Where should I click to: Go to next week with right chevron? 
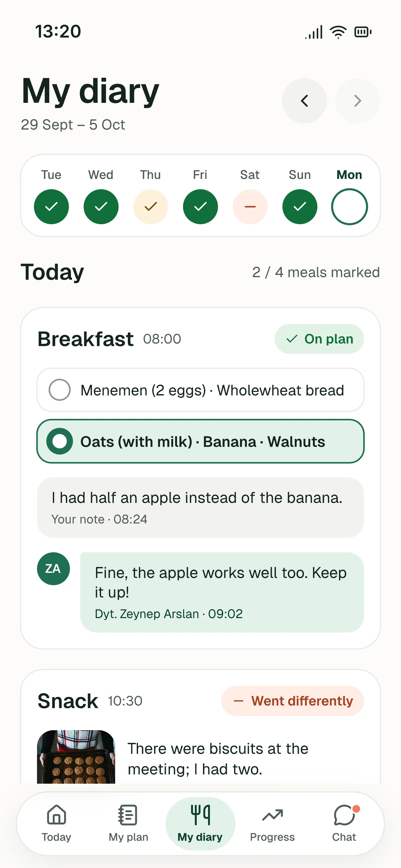tap(358, 101)
